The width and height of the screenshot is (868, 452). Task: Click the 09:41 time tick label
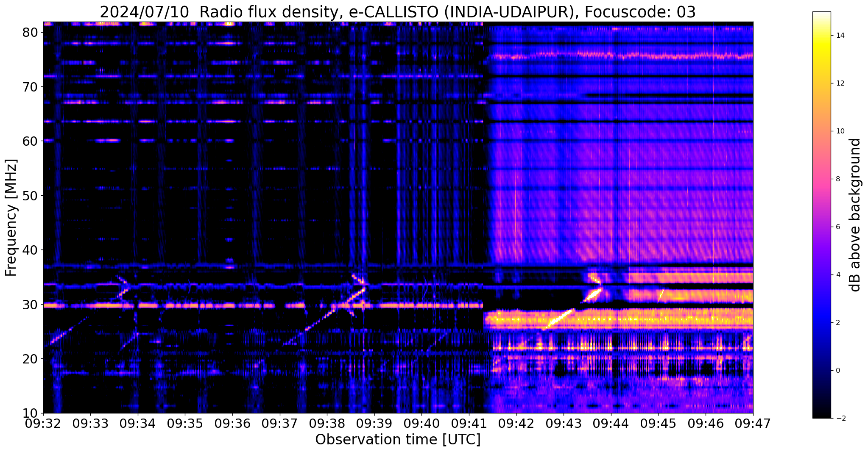469,423
